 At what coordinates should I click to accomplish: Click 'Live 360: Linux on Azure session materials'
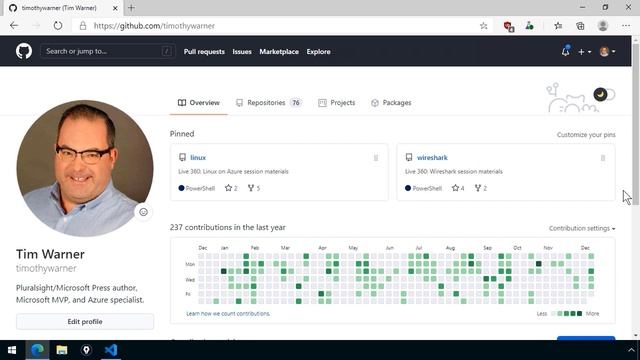(233, 171)
